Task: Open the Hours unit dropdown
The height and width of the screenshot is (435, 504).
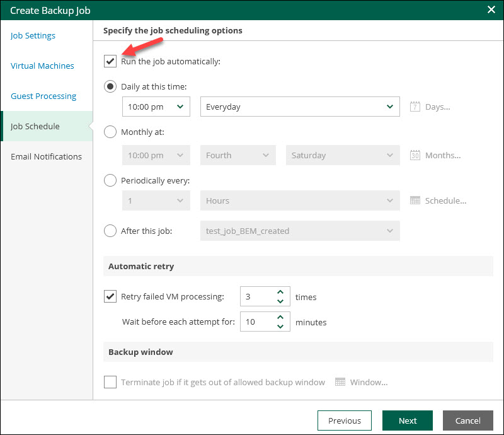Action: tap(300, 200)
